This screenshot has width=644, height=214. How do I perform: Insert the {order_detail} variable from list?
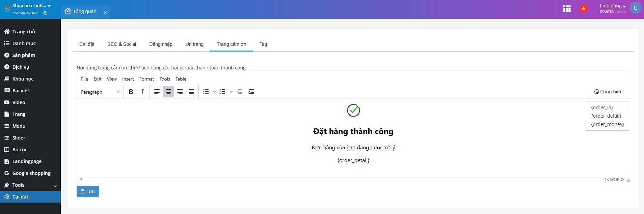(606, 116)
